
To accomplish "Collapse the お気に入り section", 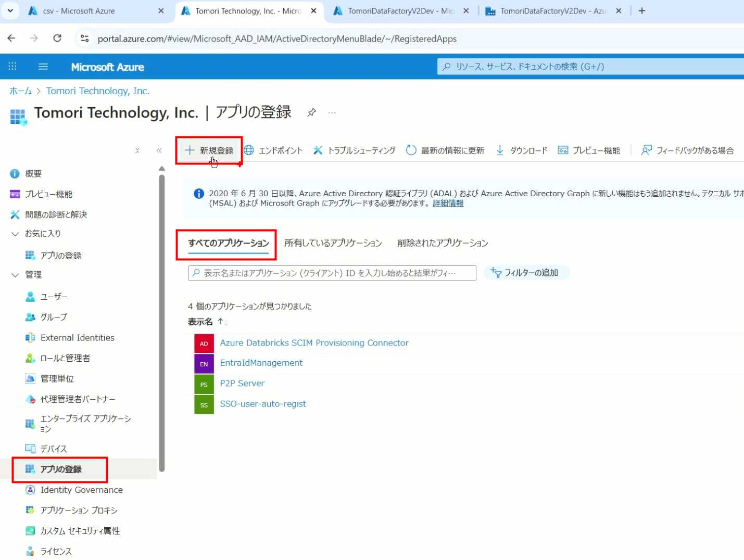I will coord(15,234).
